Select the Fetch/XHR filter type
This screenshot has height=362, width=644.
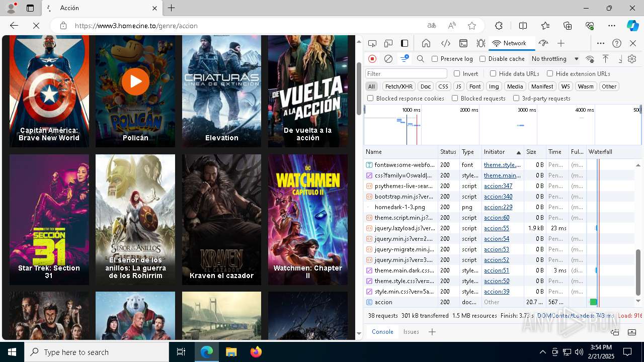click(399, 86)
